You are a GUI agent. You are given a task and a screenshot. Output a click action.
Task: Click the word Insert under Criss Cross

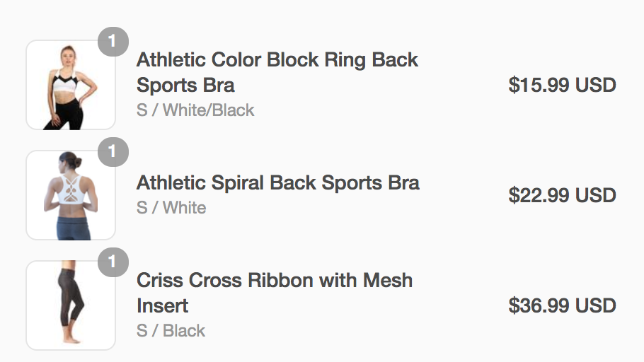coord(162,306)
